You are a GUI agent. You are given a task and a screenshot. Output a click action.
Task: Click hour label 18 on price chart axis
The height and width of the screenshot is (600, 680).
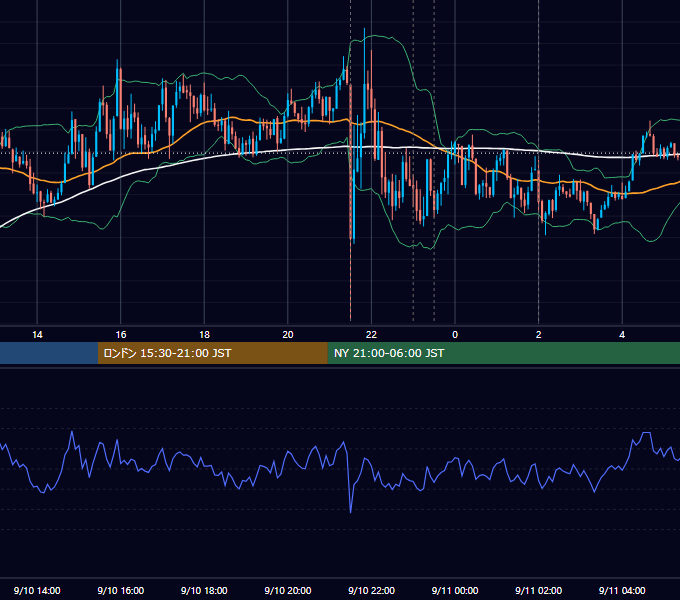[x=204, y=335]
